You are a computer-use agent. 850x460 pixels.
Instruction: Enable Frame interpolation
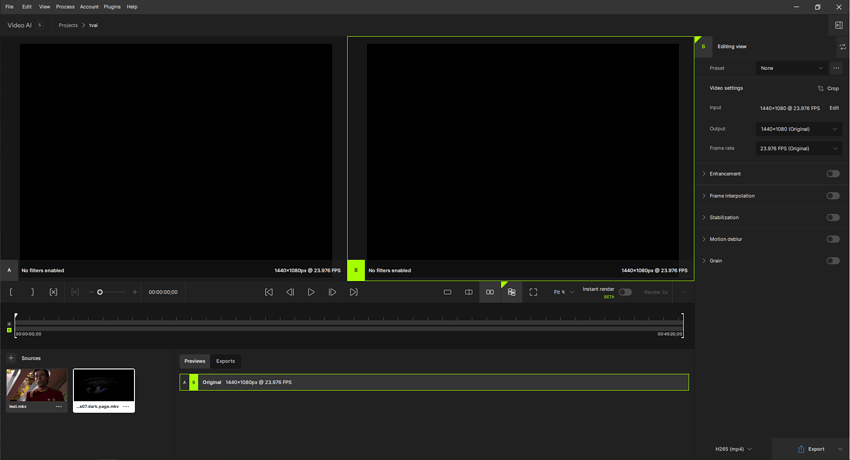pyautogui.click(x=833, y=196)
